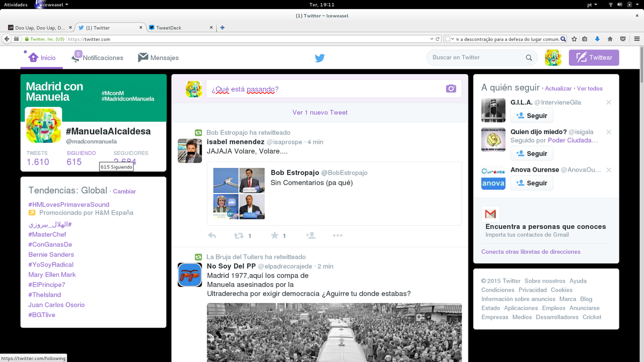Open a new browser tab with the plus

[222, 27]
